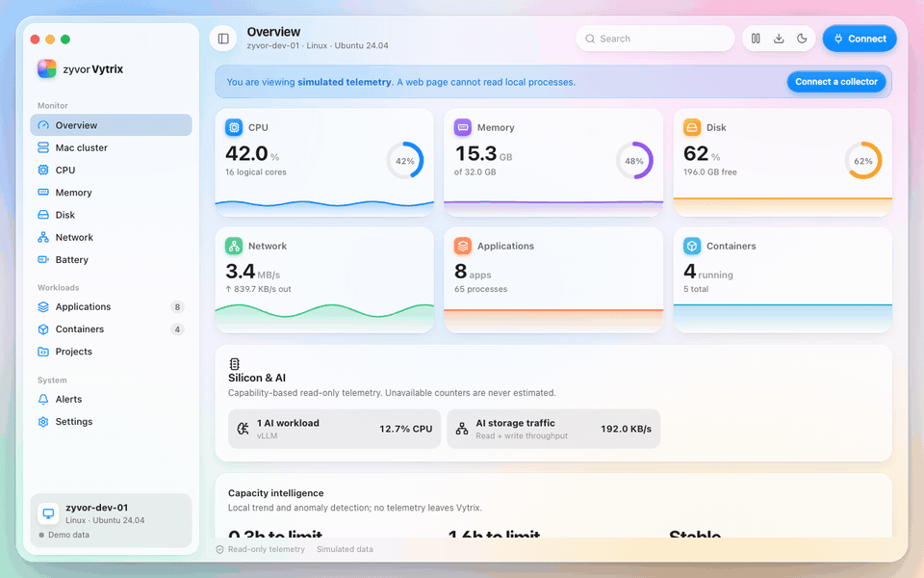This screenshot has height=578, width=924.
Task: Click the Connect button with plug icon
Action: point(860,39)
